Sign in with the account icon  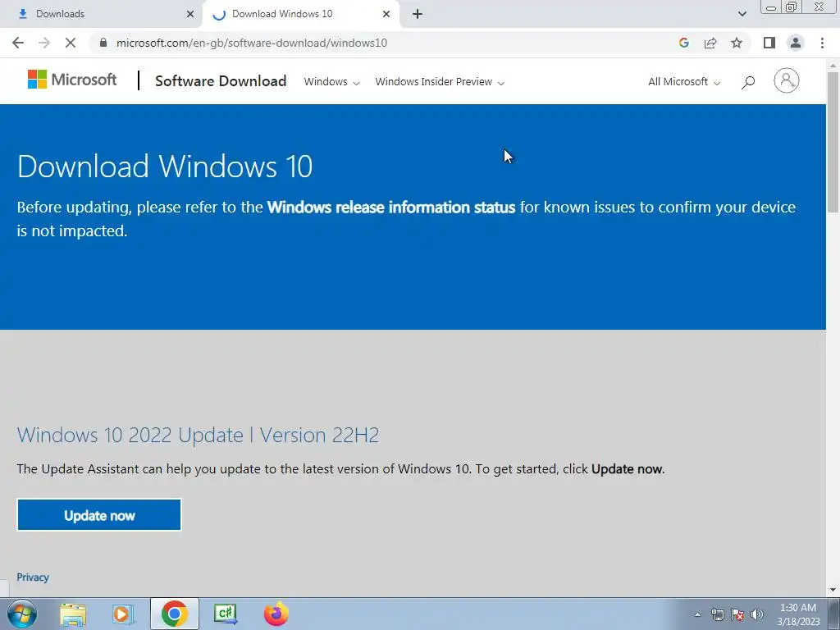click(786, 81)
